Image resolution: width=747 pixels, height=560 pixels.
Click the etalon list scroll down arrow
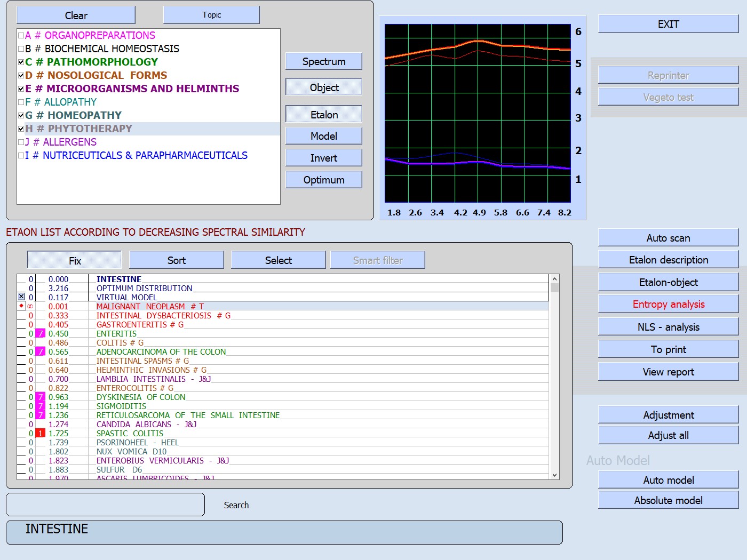click(554, 475)
